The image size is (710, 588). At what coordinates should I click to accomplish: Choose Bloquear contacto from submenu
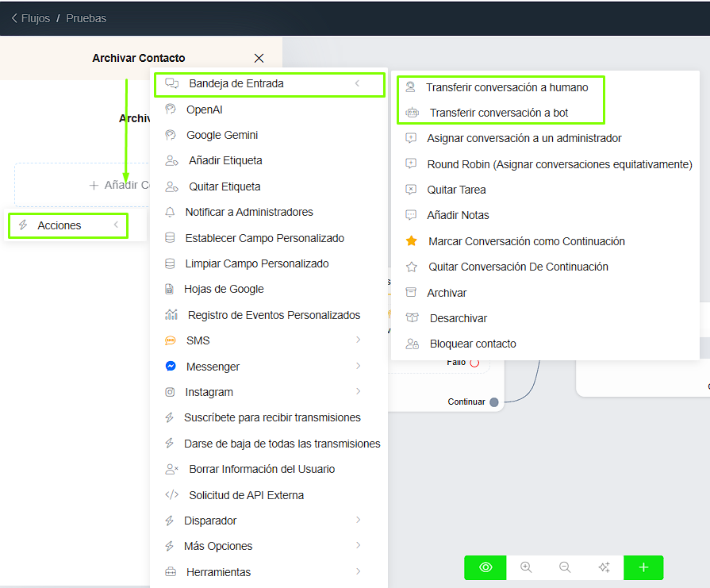point(473,344)
